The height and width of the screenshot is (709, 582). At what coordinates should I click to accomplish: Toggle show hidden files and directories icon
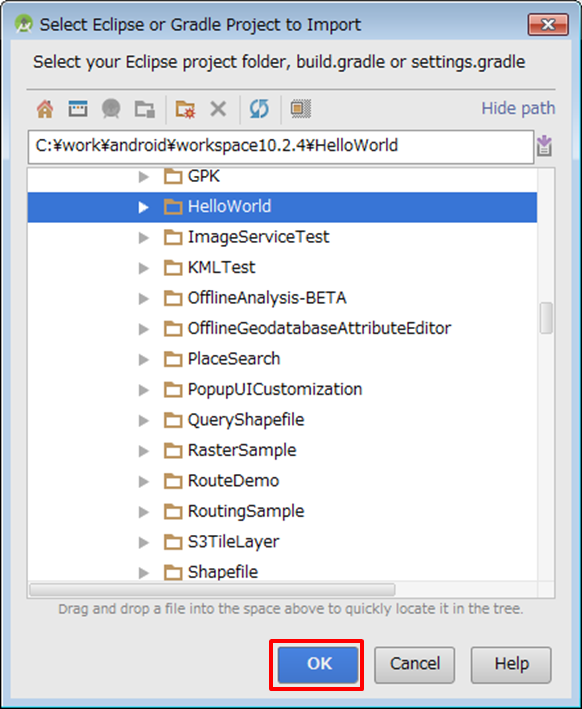tap(300, 109)
